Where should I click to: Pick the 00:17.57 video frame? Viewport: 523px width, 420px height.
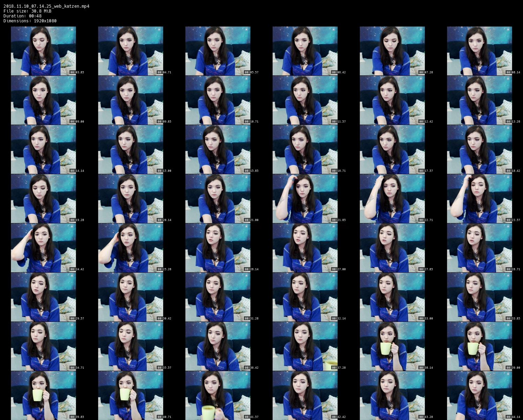[392, 149]
